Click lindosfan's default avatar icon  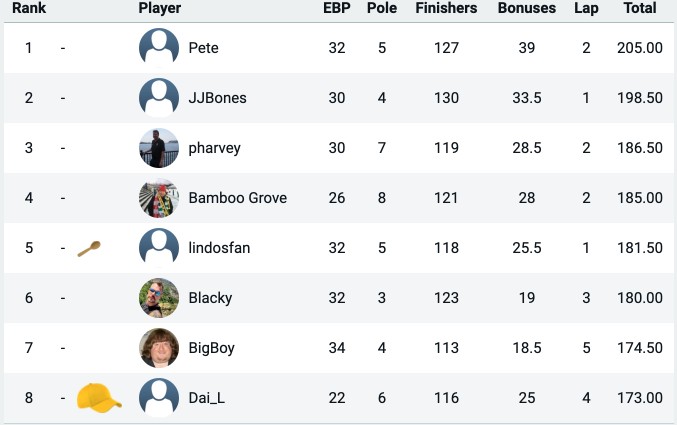coord(159,248)
